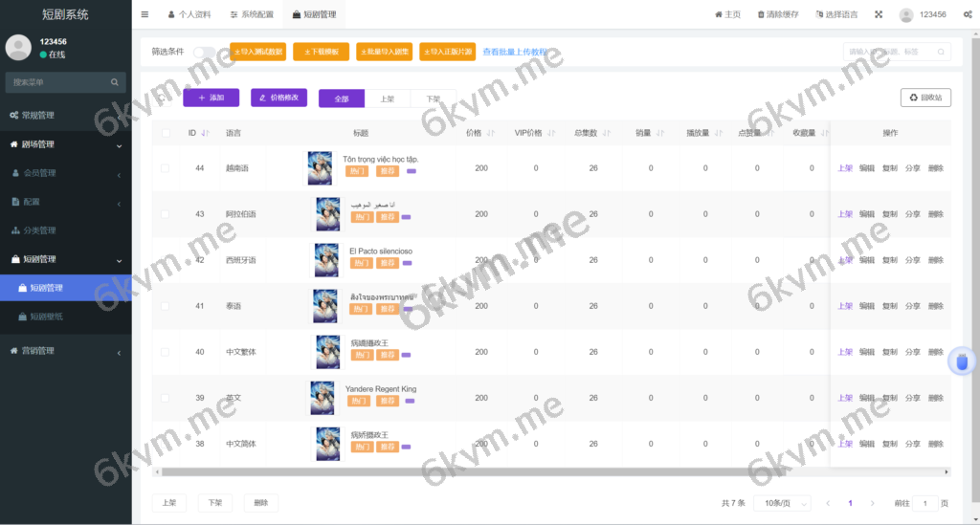Click the purple 添加 button

coord(211,98)
